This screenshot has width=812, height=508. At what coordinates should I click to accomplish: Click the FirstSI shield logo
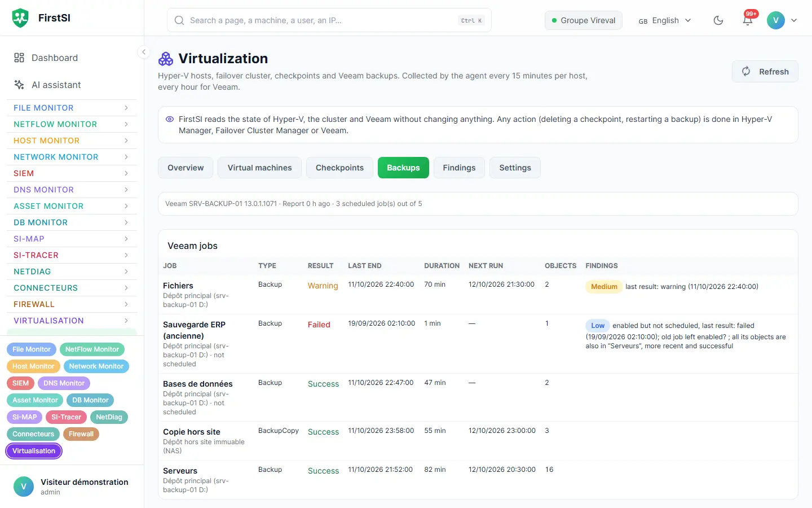20,18
